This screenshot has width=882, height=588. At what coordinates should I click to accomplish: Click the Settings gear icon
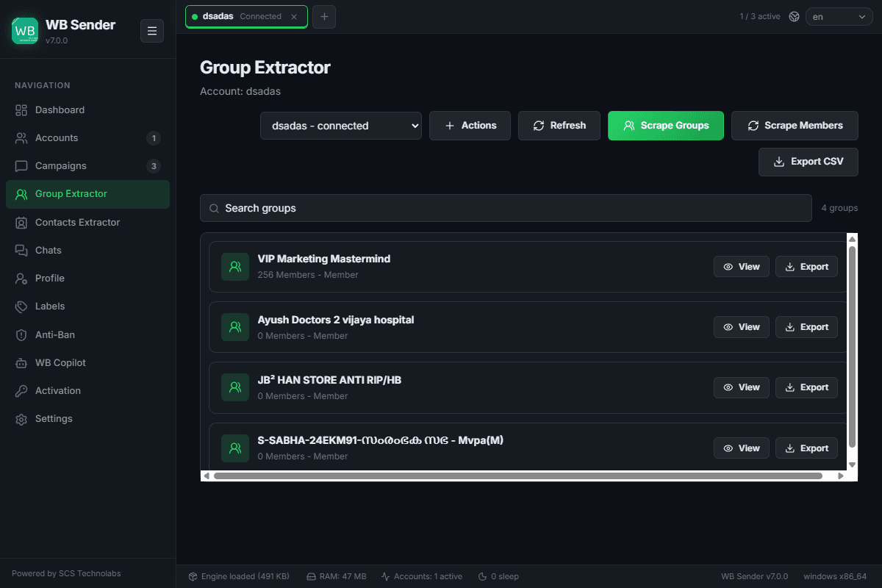click(21, 419)
